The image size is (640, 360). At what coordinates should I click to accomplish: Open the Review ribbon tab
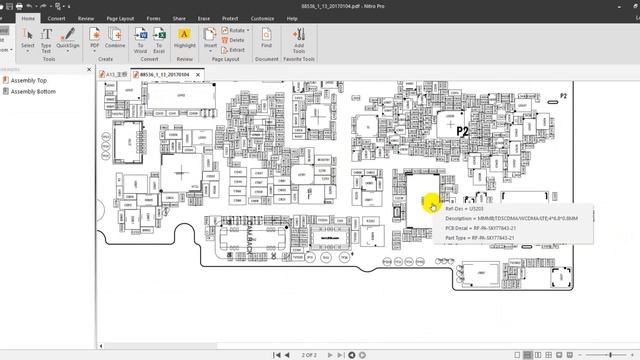pos(86,18)
